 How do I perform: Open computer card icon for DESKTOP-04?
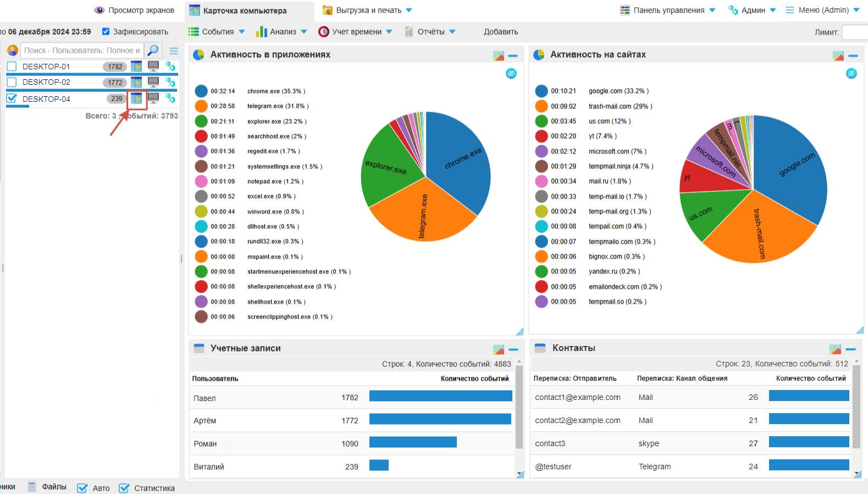pos(136,98)
